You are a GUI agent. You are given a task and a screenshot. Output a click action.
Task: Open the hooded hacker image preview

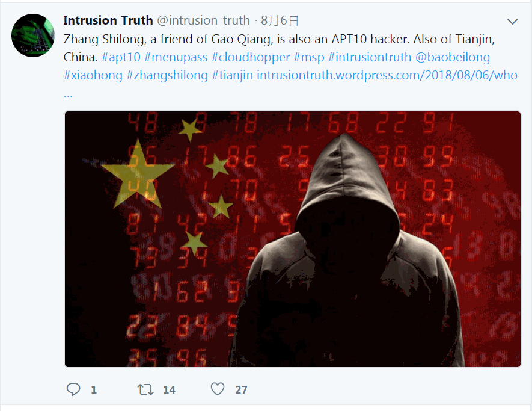point(293,239)
